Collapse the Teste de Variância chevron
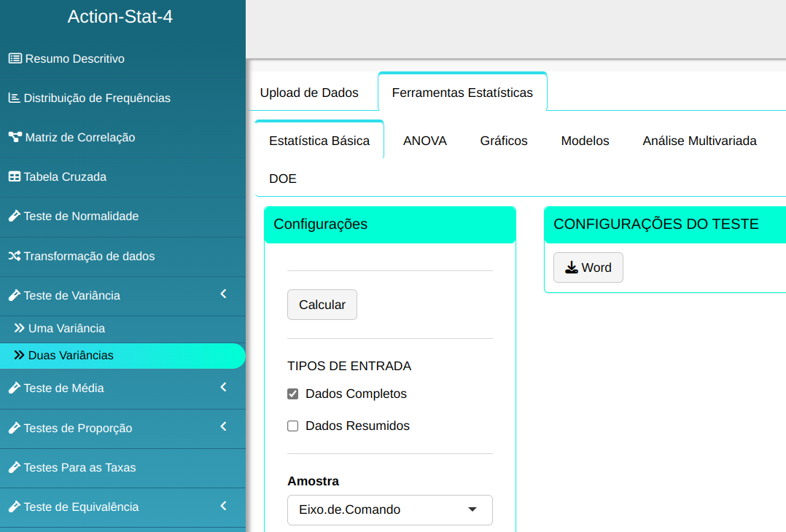The width and height of the screenshot is (786, 532). point(224,294)
